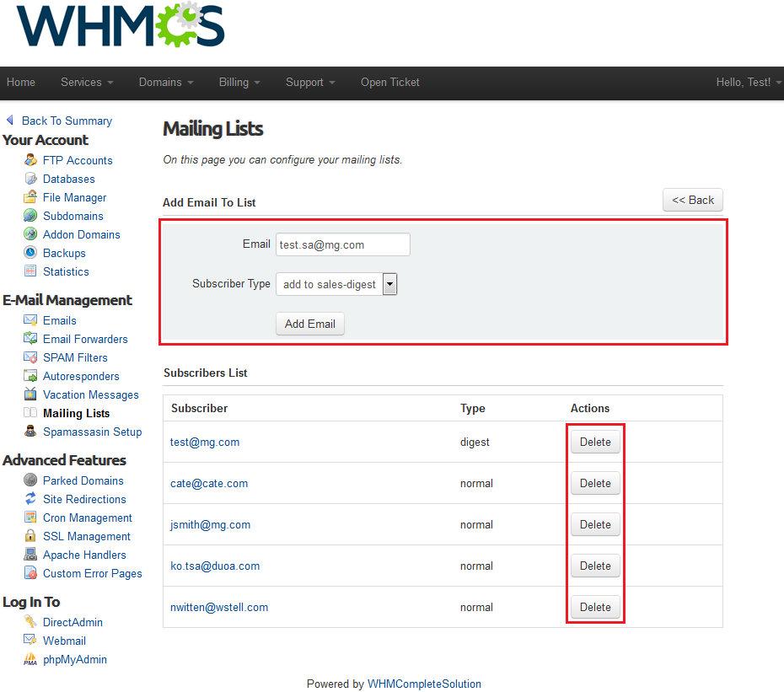784x692 pixels.
Task: Click the FTP Accounts sidebar icon
Action: (x=30, y=160)
